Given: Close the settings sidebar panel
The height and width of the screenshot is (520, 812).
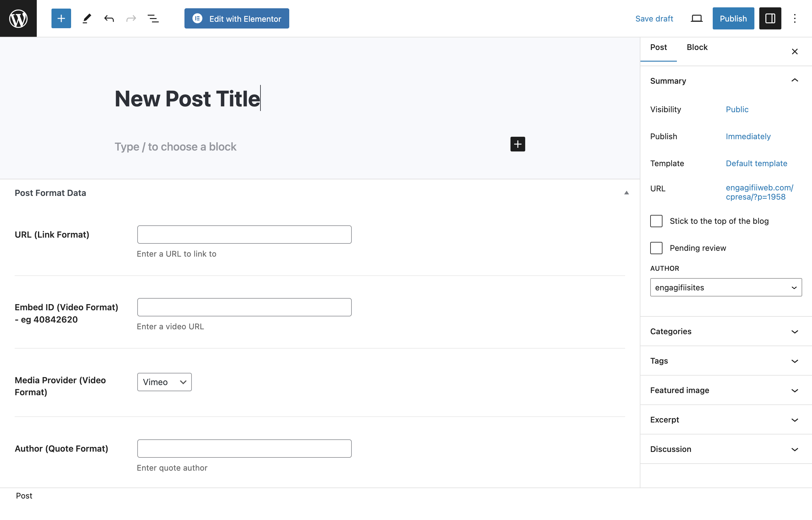Looking at the screenshot, I should pos(795,51).
